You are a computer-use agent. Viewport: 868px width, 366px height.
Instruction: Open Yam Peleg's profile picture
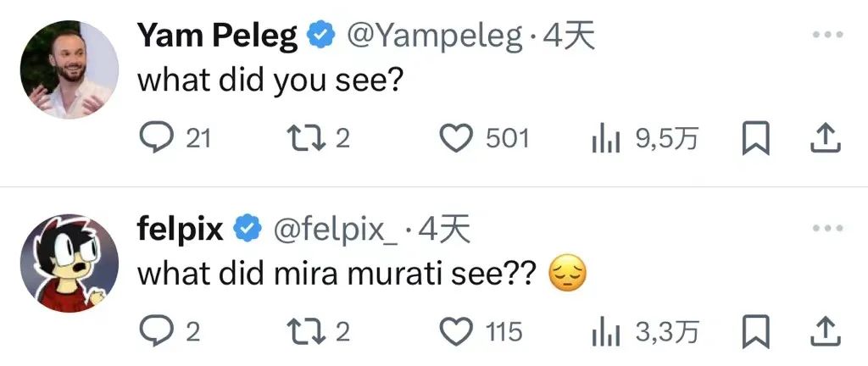68,70
